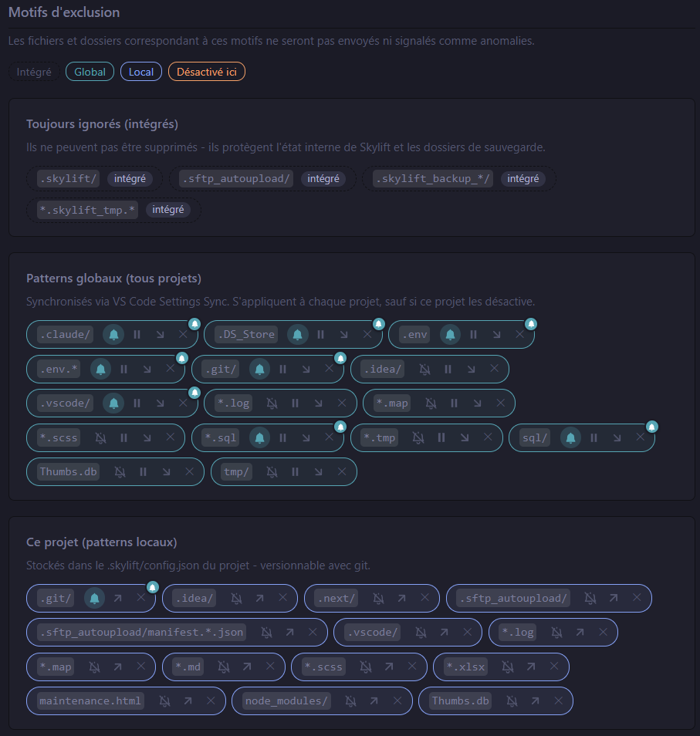Select the Intégré legend chip

coord(34,72)
